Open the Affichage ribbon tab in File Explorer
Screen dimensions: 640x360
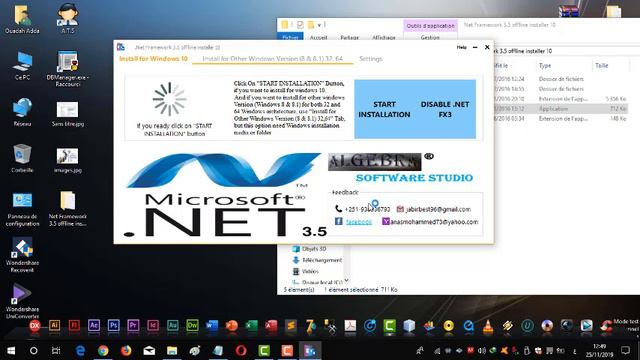pyautogui.click(x=384, y=37)
